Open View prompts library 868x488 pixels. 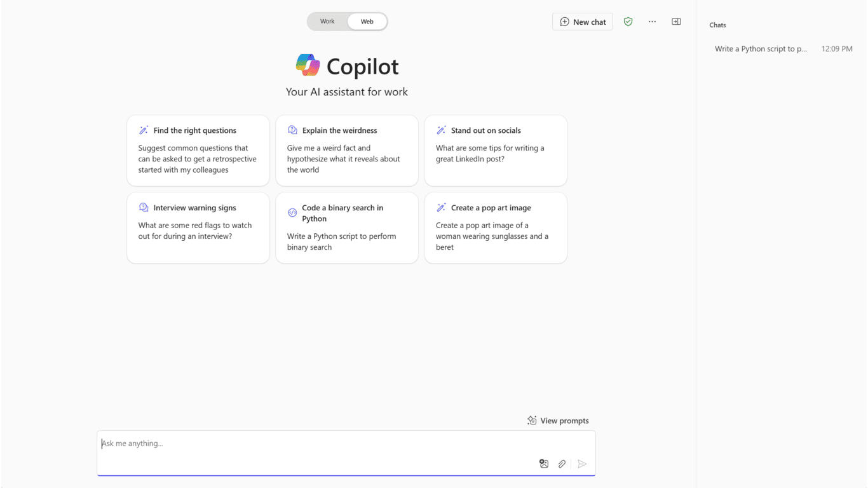[x=564, y=421]
